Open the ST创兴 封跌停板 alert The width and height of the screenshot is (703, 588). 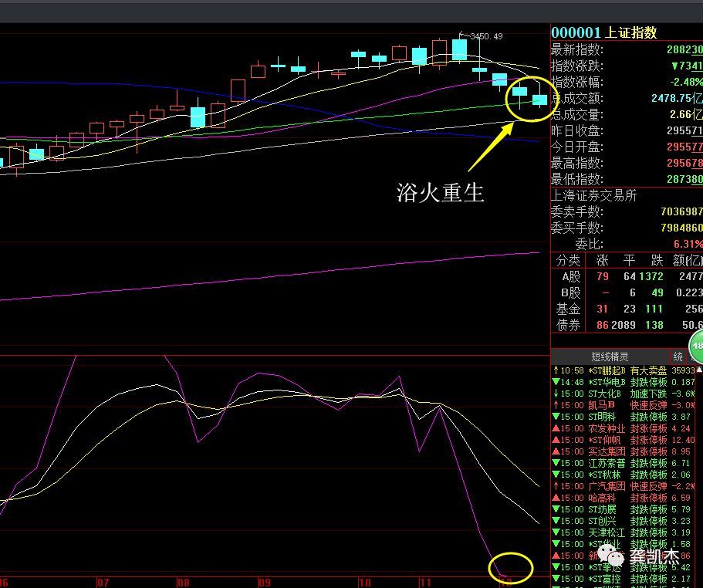624,521
